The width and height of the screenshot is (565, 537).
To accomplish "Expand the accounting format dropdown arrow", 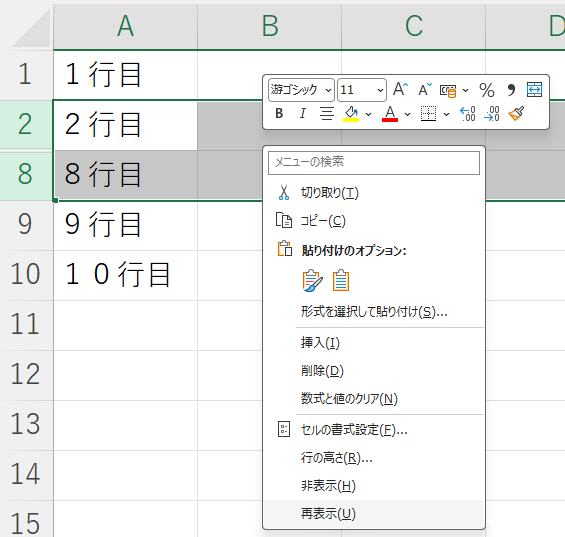I will pyautogui.click(x=466, y=90).
